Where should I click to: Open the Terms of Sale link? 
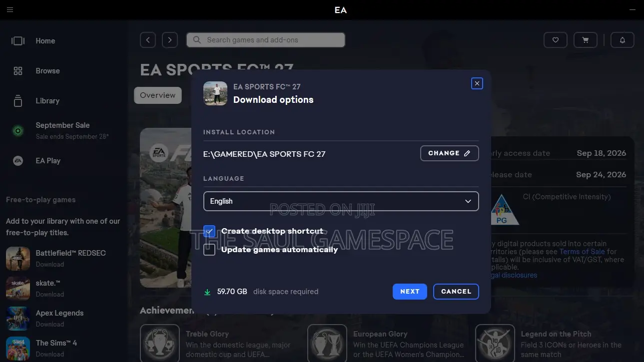582,252
